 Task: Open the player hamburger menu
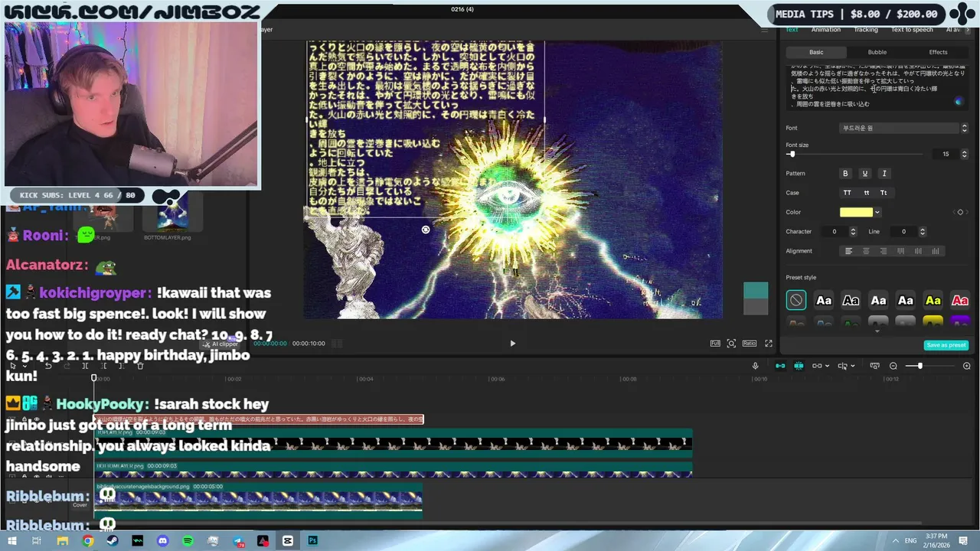click(x=764, y=30)
